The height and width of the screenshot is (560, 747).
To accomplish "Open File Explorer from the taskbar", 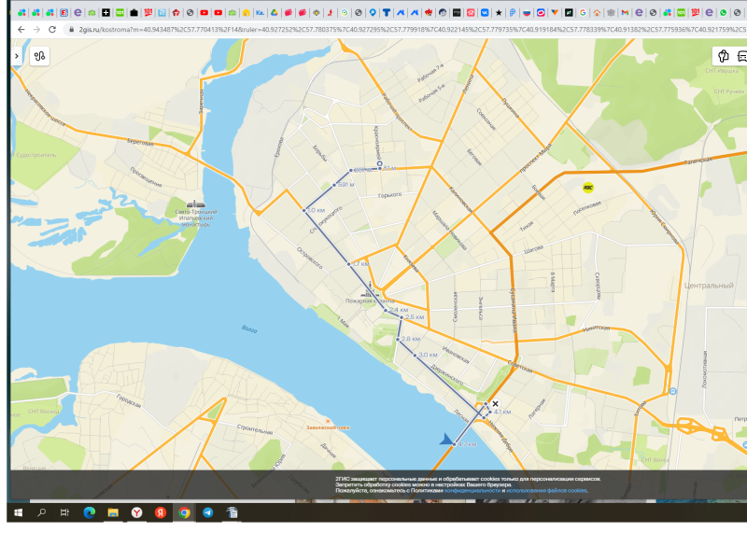I will pyautogui.click(x=113, y=512).
